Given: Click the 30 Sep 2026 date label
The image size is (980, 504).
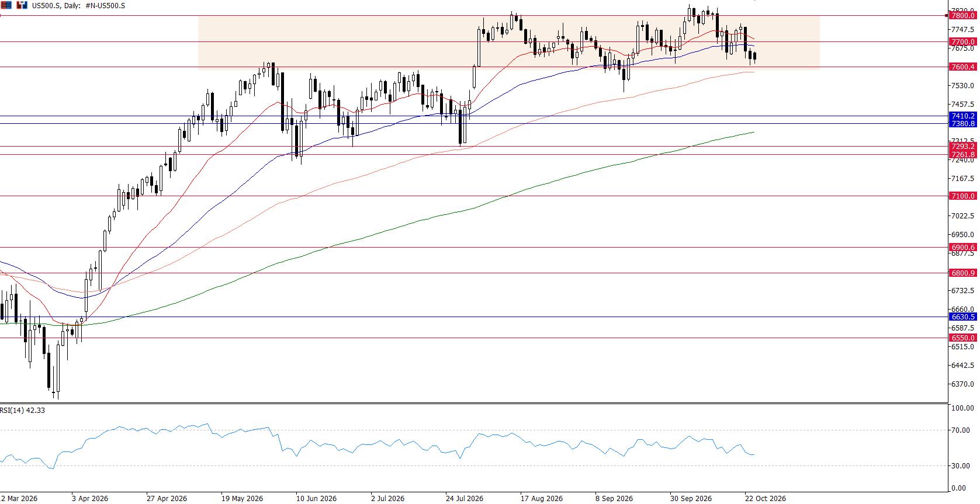Looking at the screenshot, I should (691, 499).
